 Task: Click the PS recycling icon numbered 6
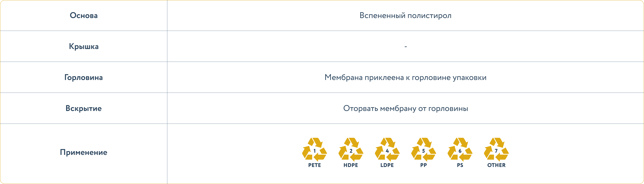460,149
